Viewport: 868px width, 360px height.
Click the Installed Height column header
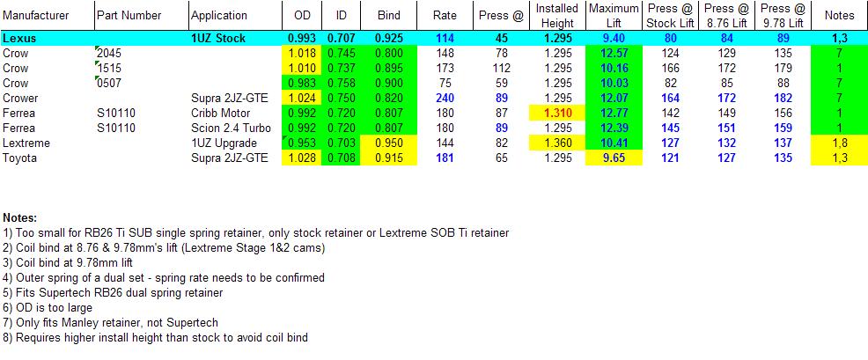(557, 16)
